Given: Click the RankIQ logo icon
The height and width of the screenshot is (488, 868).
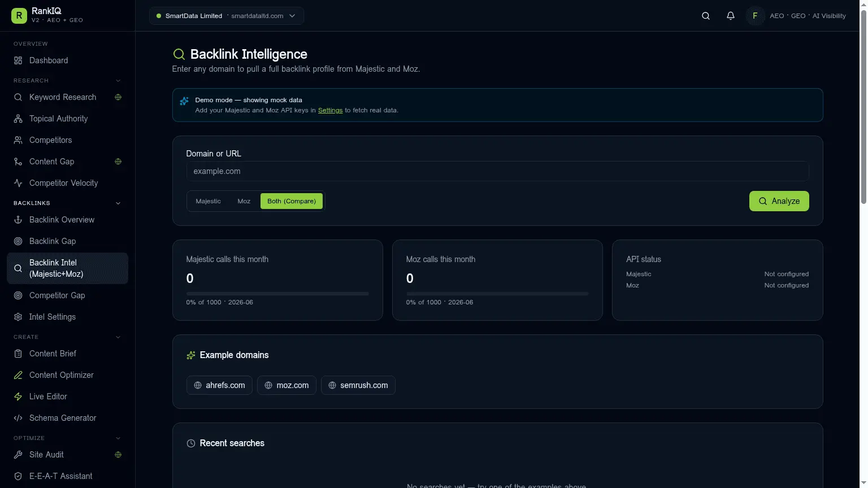Looking at the screenshot, I should (x=19, y=16).
